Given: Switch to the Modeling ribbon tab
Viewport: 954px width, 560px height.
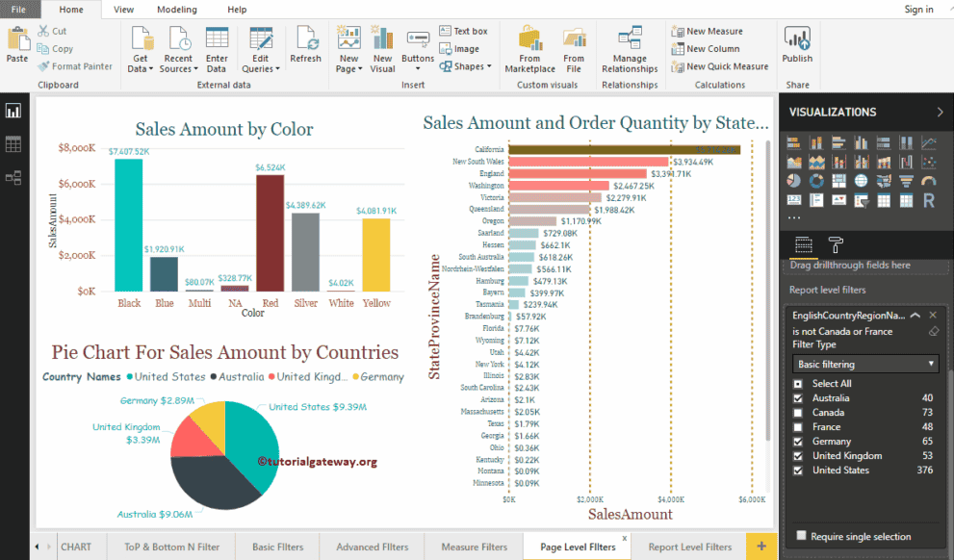Looking at the screenshot, I should click(x=176, y=10).
